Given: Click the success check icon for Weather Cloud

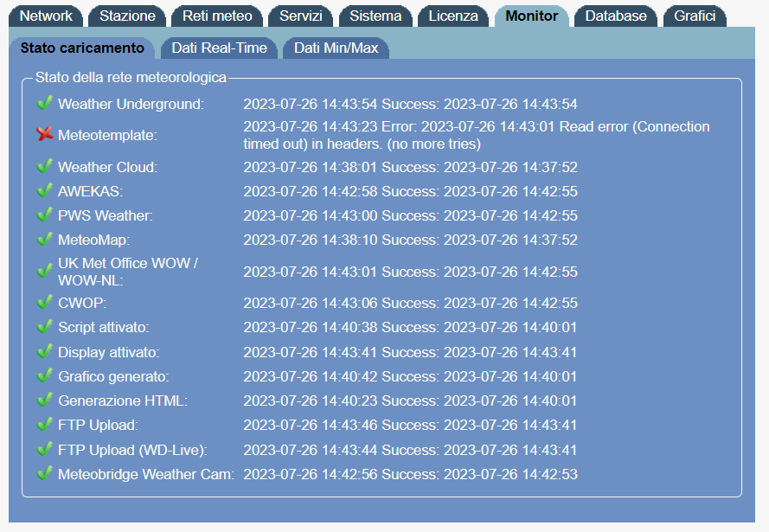Looking at the screenshot, I should click(44, 167).
